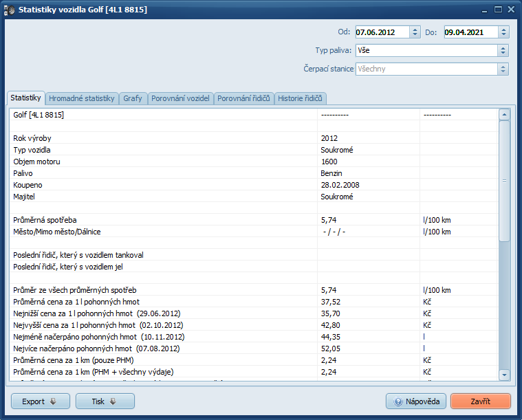
Task: Switch to the Hromadné statistiky tab
Action: [x=82, y=98]
